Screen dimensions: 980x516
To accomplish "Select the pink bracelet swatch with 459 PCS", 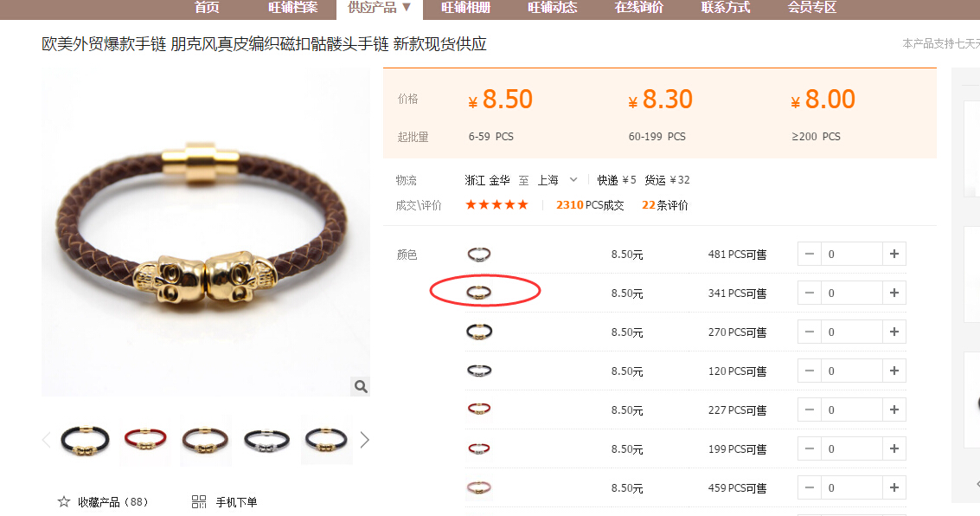I will click(x=479, y=487).
